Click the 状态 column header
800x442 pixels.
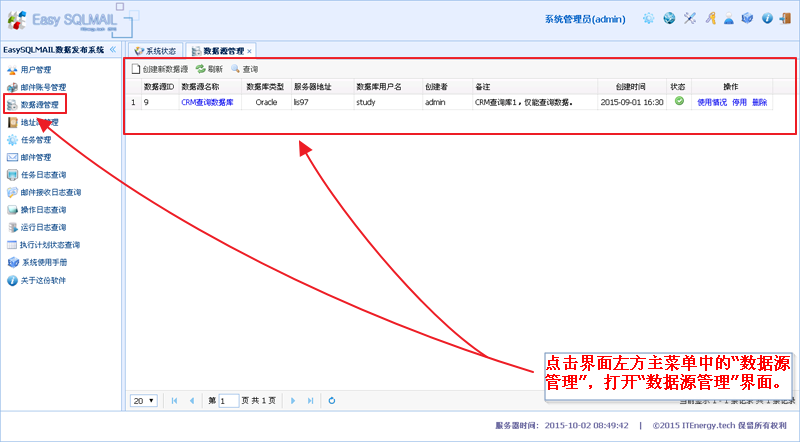(678, 87)
